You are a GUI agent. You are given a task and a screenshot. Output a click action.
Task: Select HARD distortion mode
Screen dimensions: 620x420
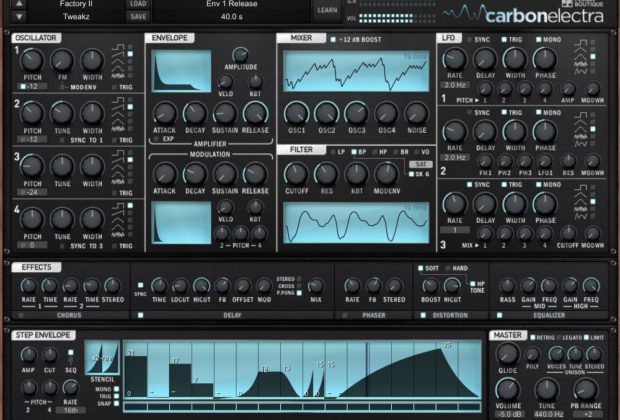[x=448, y=268]
